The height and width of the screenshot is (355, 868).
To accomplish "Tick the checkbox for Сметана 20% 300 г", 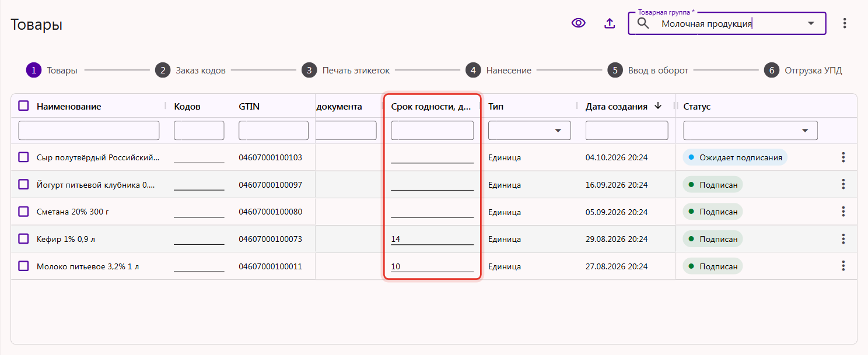I will (23, 211).
